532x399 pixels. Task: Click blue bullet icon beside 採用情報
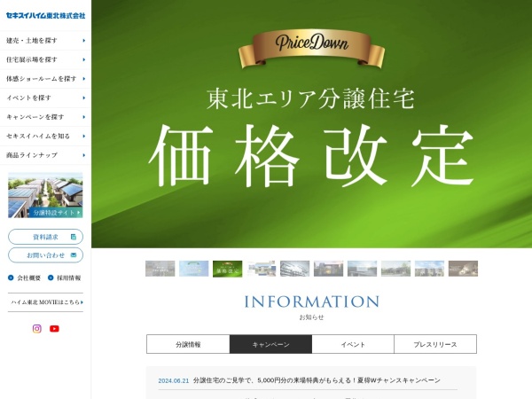pyautogui.click(x=51, y=278)
